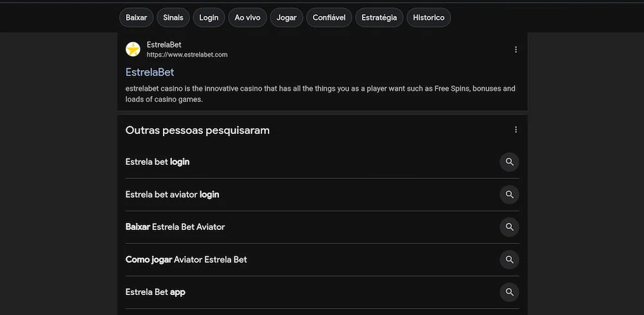Click search icon for Estrela Bet app
The height and width of the screenshot is (315, 644).
pos(509,292)
